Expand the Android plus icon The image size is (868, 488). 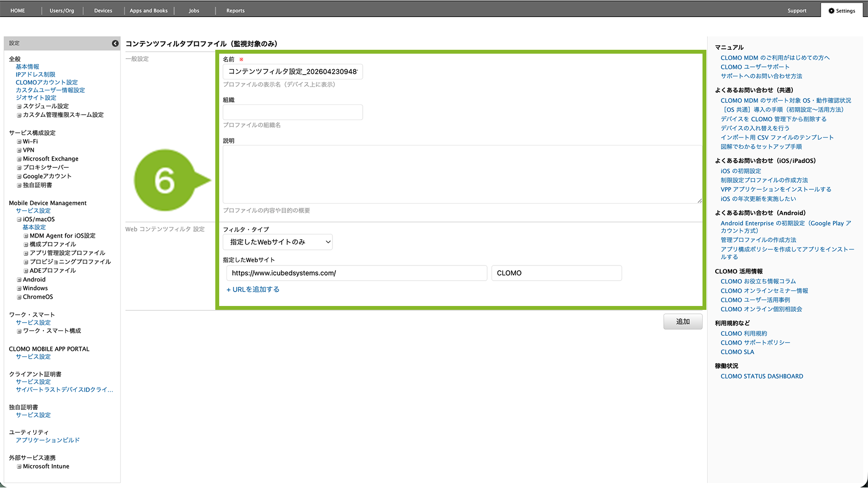(19, 280)
